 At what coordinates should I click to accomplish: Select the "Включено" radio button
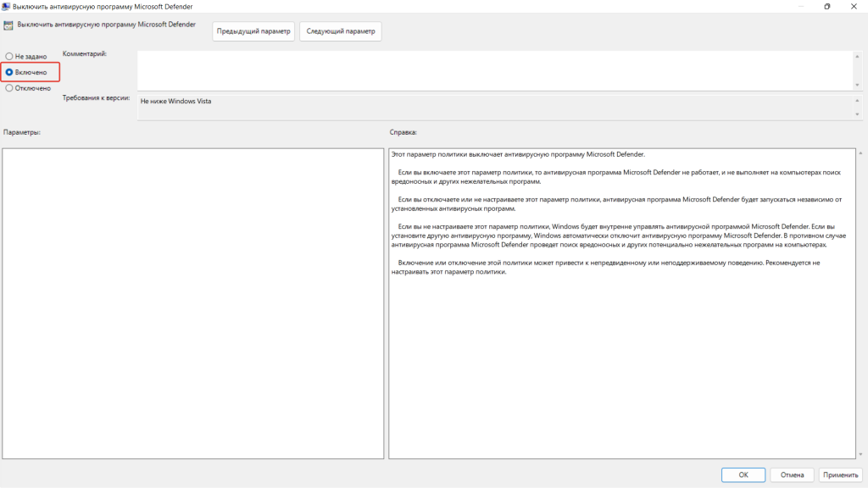(9, 72)
